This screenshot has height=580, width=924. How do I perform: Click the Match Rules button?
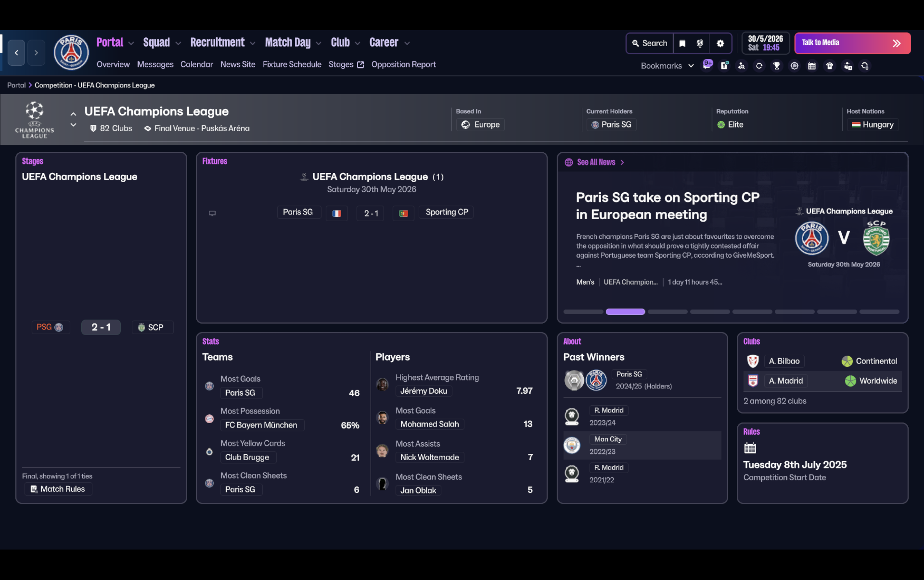point(58,489)
